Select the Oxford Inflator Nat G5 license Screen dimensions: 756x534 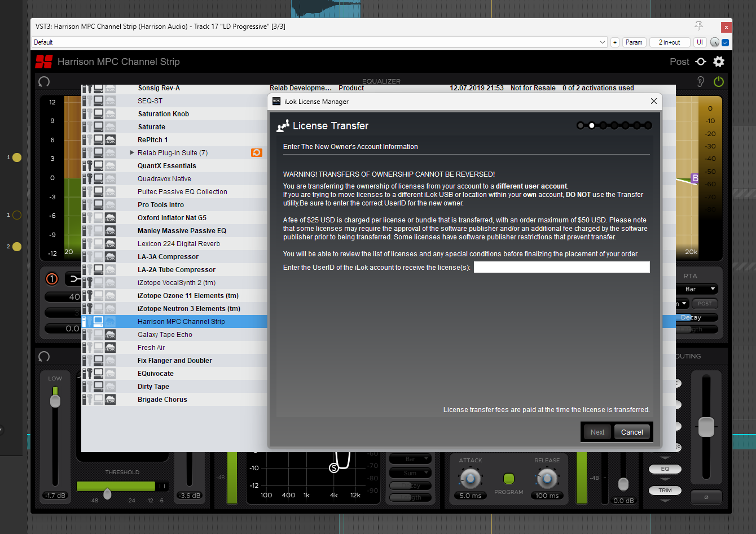pyautogui.click(x=174, y=217)
